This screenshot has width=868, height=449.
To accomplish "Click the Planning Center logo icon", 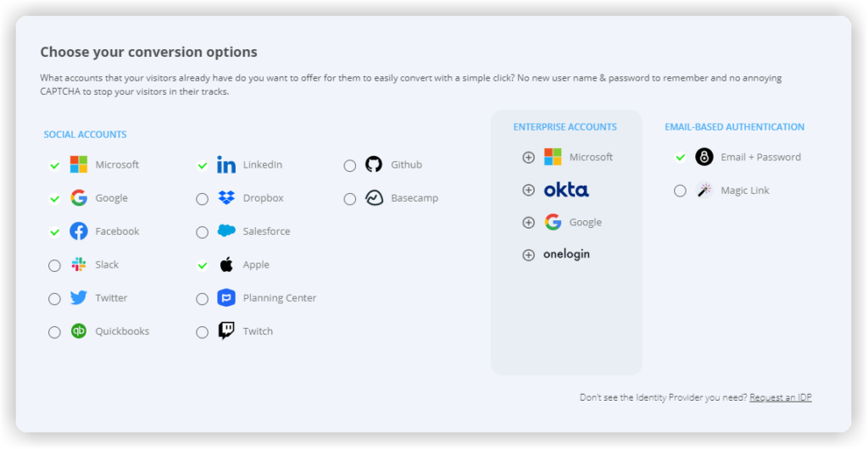I will 225,297.
